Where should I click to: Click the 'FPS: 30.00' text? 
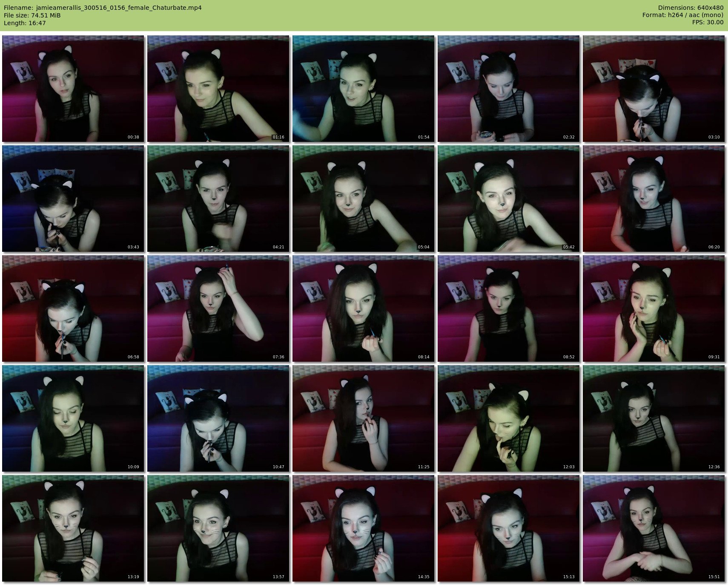coord(708,23)
